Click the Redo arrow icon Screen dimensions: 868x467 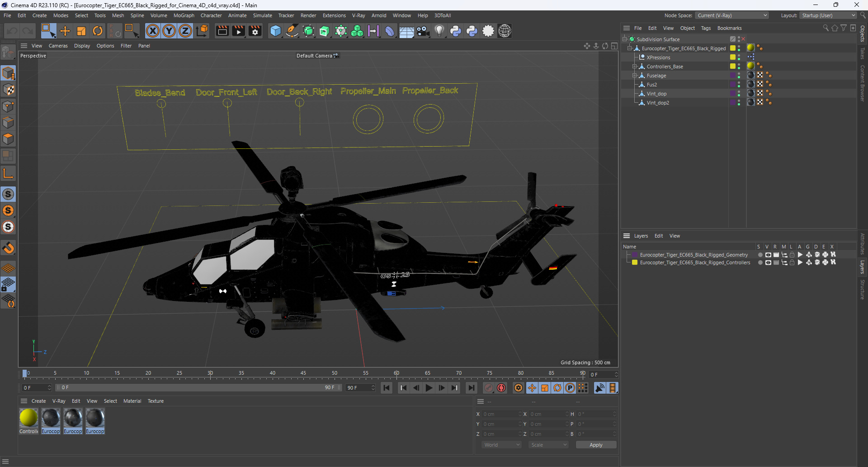[28, 31]
